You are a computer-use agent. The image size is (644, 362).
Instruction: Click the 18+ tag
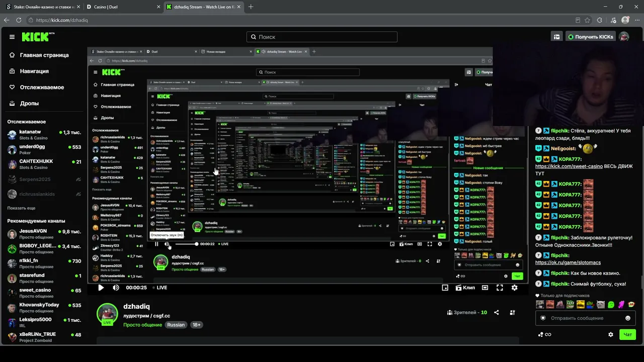(x=197, y=325)
